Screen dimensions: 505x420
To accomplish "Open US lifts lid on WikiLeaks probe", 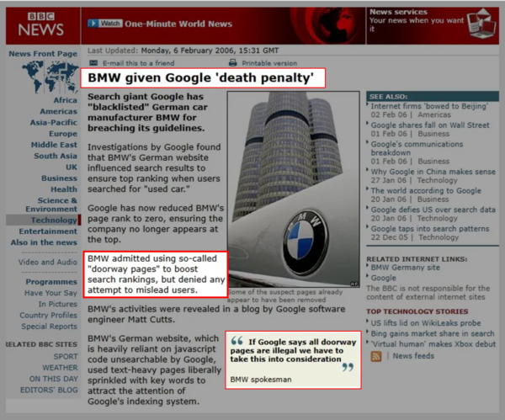I will point(426,323).
